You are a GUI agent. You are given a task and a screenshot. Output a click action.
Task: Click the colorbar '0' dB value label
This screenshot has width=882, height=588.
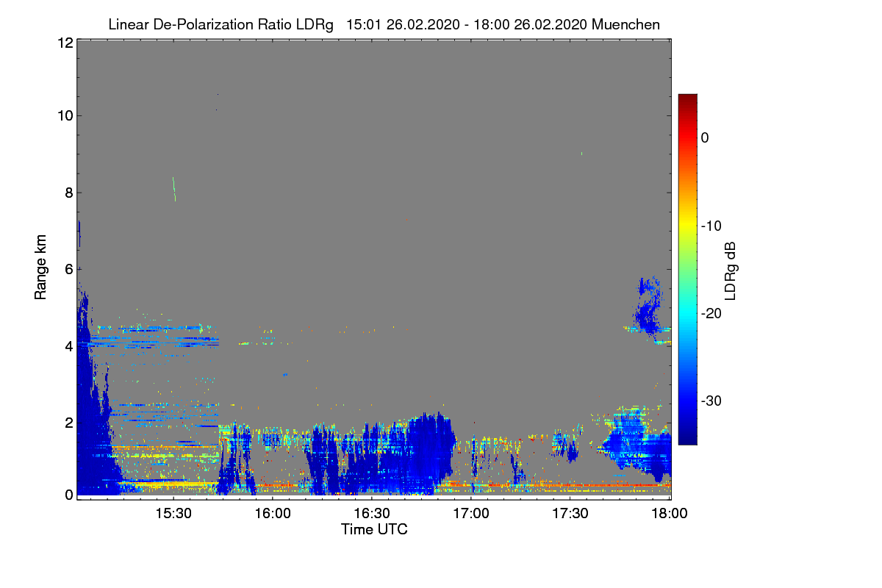[706, 137]
